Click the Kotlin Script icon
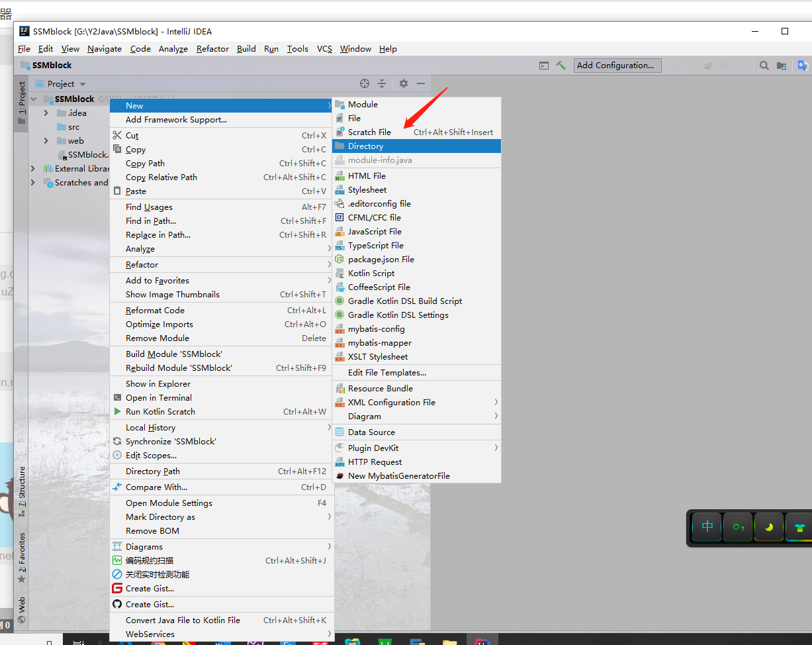Image resolution: width=812 pixels, height=645 pixels. tap(340, 273)
